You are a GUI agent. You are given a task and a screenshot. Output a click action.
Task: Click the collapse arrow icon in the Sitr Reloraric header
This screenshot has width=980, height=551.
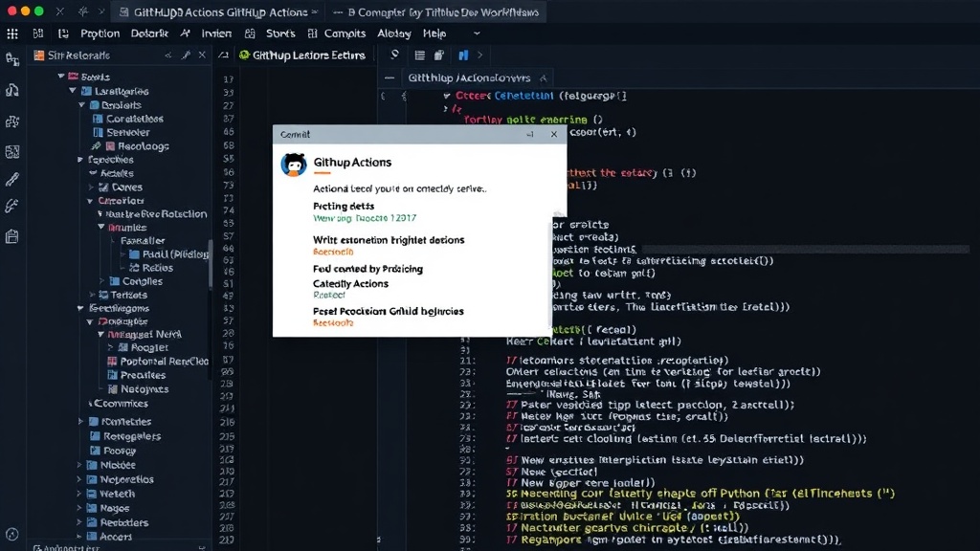click(x=168, y=55)
